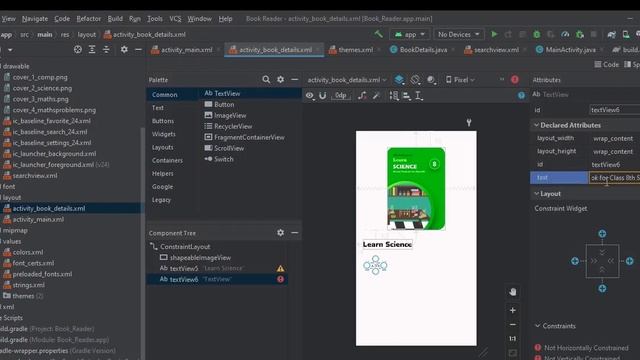Open layout_height wrap_content dropdown
Screen dimensions: 640x360
pyautogui.click(x=614, y=151)
